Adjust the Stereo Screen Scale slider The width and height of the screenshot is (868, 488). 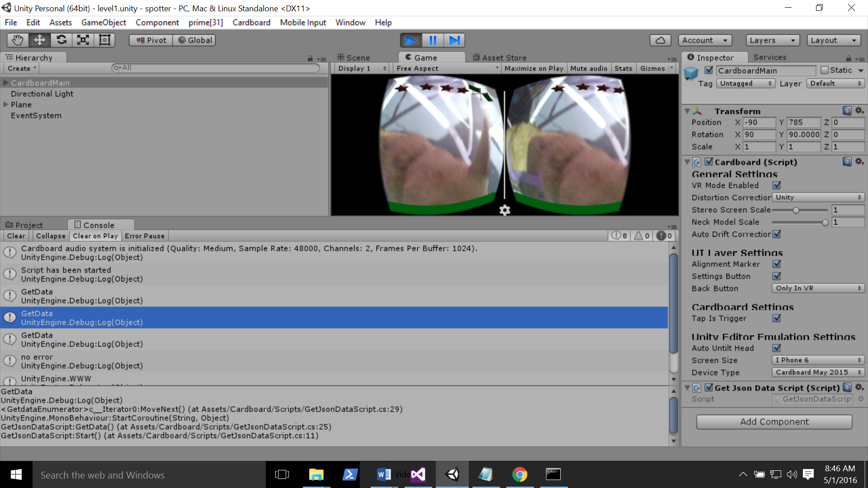pos(796,210)
